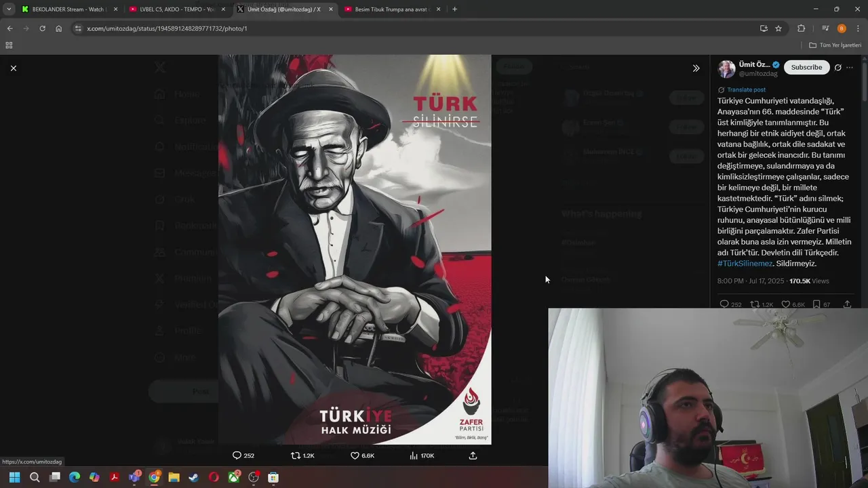
Task: Open Windows taskbar search
Action: [35, 477]
